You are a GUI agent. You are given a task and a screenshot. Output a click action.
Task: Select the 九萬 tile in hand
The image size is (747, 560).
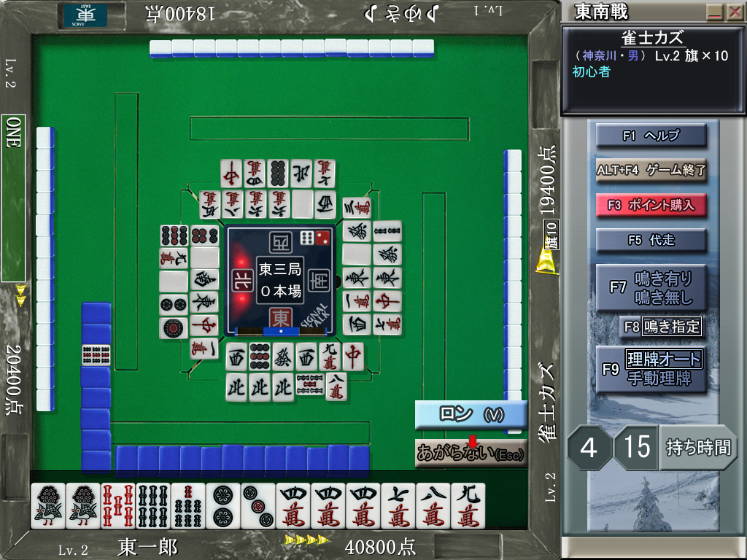tap(468, 505)
